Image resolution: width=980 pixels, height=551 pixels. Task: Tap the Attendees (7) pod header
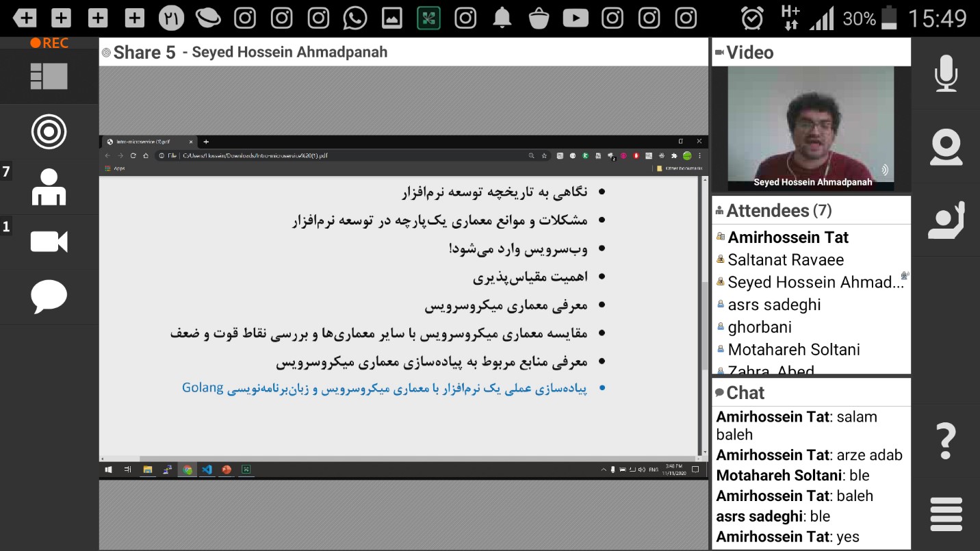[811, 210]
